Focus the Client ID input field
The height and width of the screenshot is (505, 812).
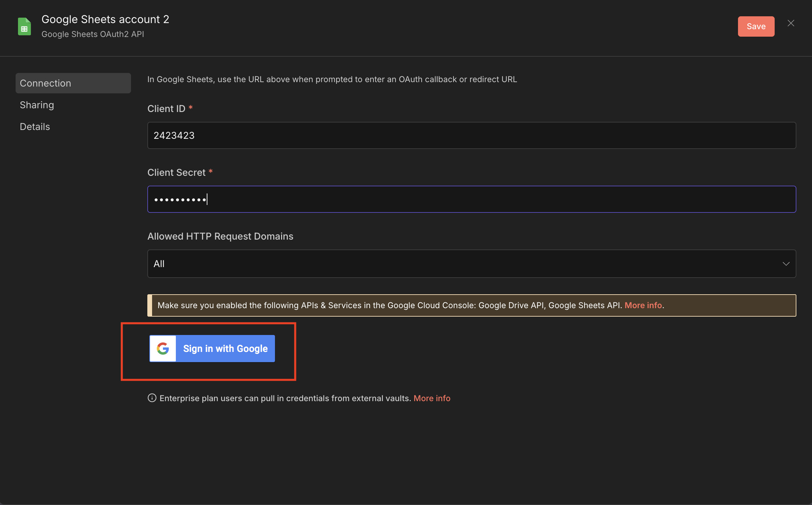click(x=471, y=135)
